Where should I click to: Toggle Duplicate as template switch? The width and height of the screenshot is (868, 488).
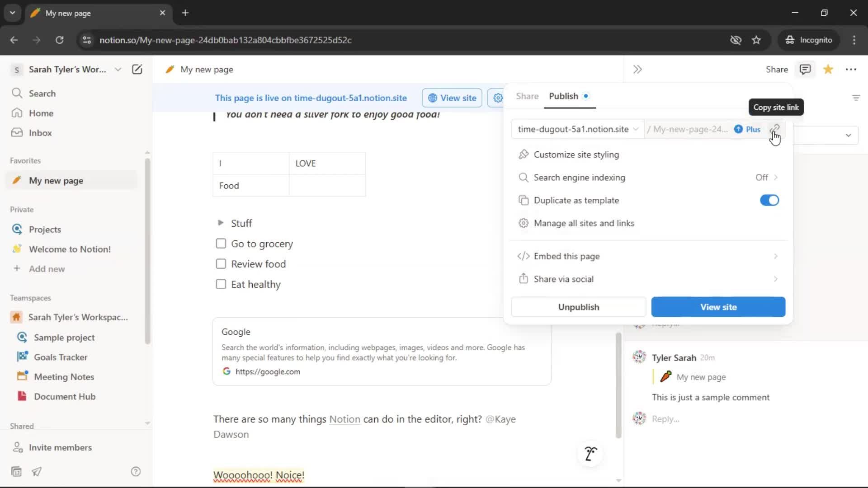coord(769,200)
